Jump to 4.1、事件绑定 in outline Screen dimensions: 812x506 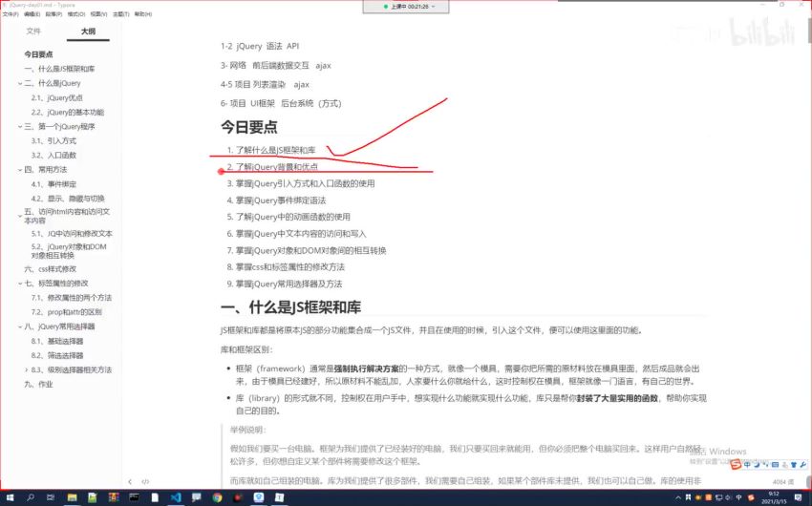coord(53,184)
